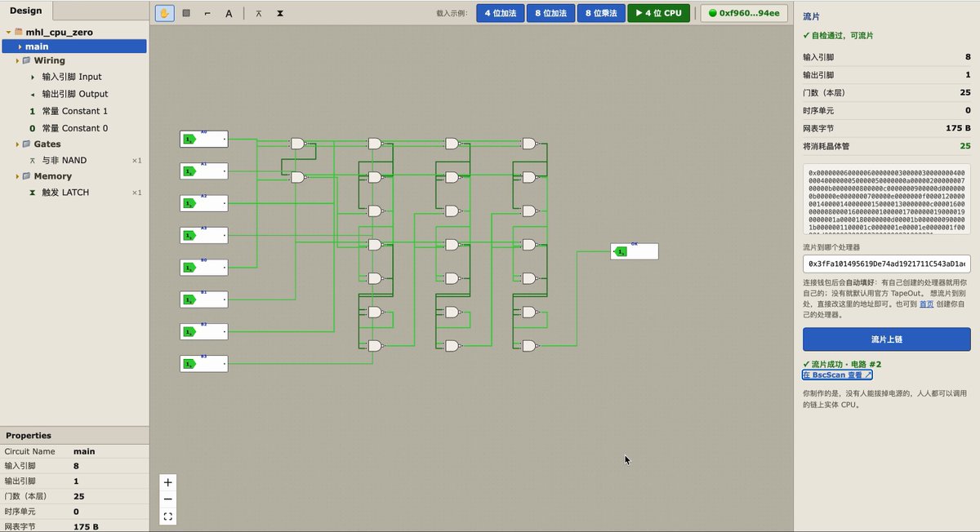Open the Design tab
Viewport: 980px width, 532px height.
pos(26,11)
